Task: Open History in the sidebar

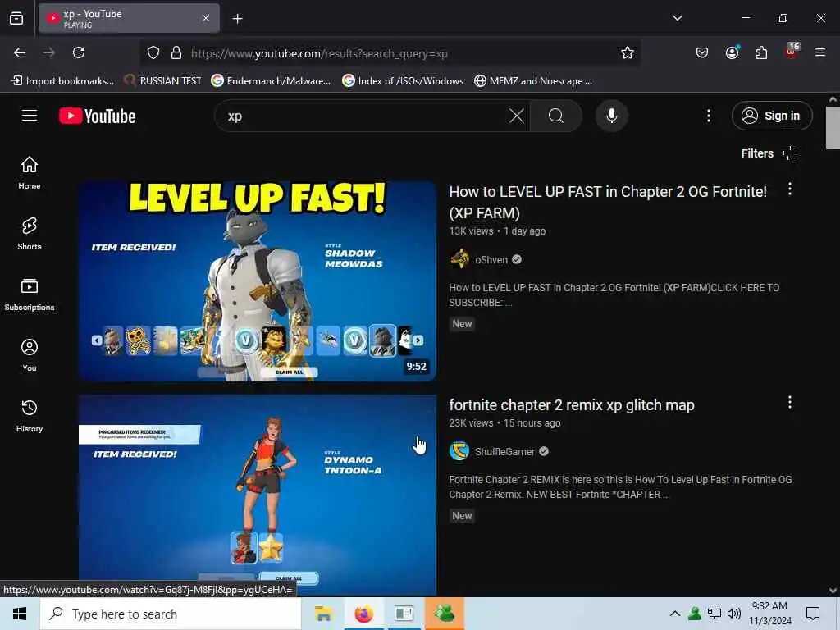Action: [x=30, y=416]
